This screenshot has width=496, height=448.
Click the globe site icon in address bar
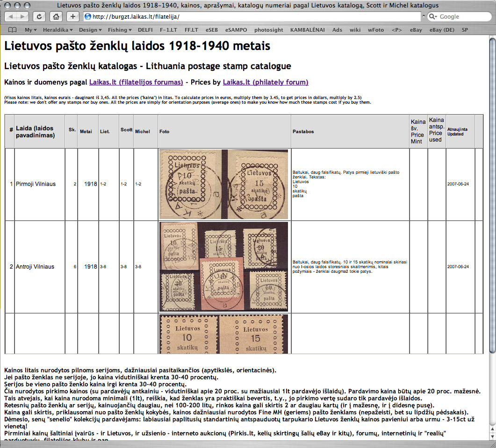[x=88, y=17]
